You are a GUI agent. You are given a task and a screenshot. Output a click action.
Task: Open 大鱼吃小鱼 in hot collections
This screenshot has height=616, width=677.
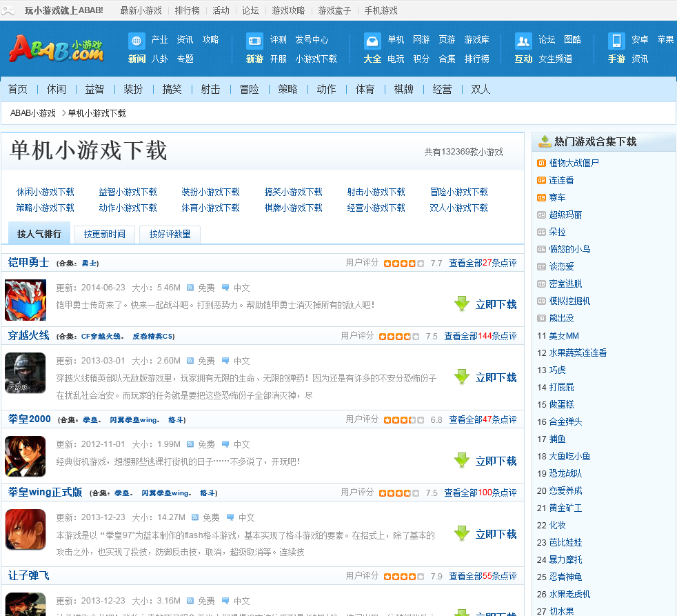click(x=569, y=456)
